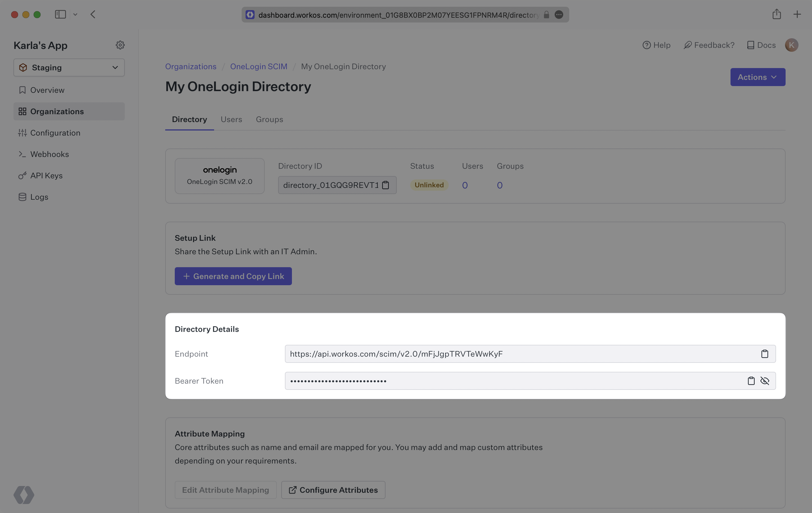Viewport: 812px width, 513px height.
Task: Click the copy icon next to Directory ID
Action: pyautogui.click(x=385, y=184)
